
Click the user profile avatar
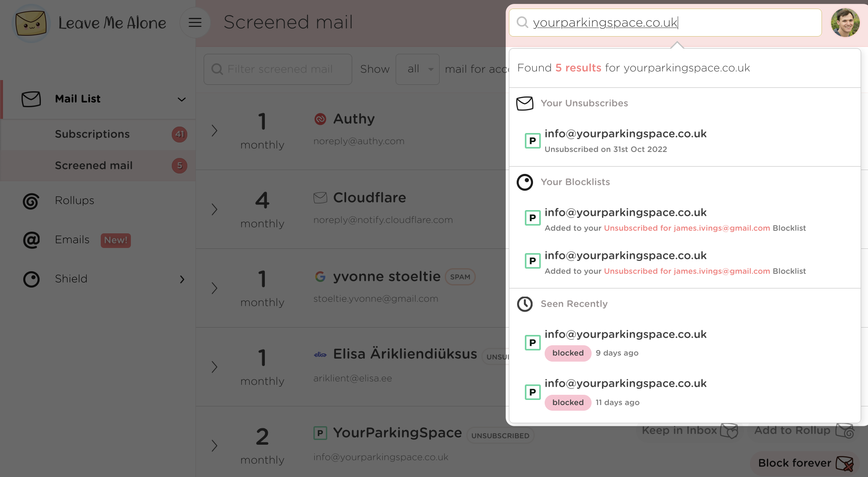coord(845,23)
